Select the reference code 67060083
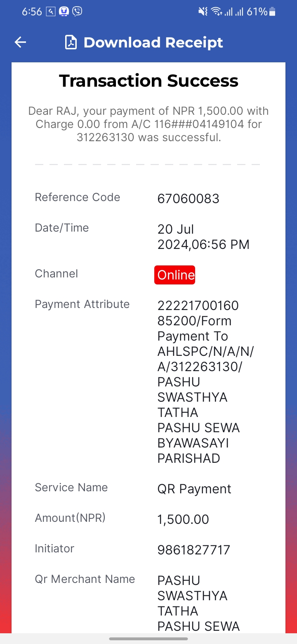The image size is (297, 644). tap(189, 199)
